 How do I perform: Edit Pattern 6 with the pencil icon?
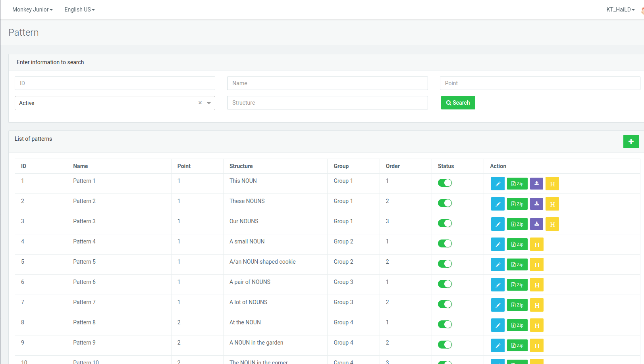coord(497,285)
